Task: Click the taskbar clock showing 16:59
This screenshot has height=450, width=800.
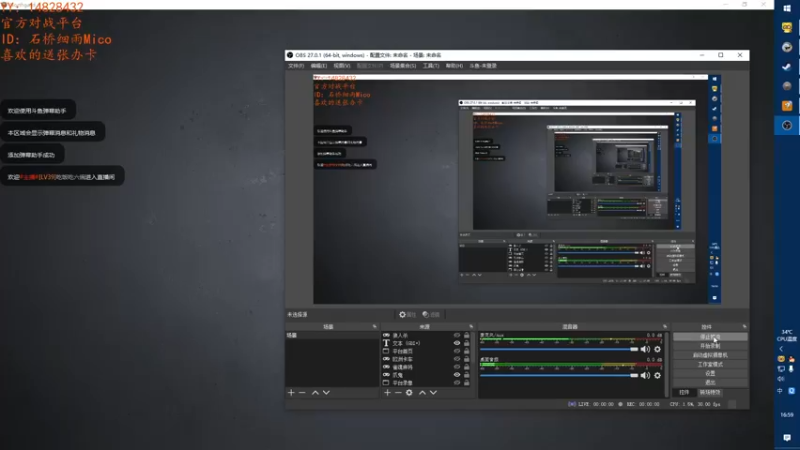Action: 787,415
